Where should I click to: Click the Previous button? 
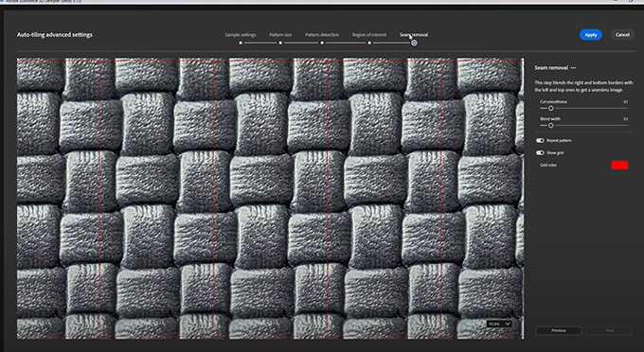(x=559, y=330)
